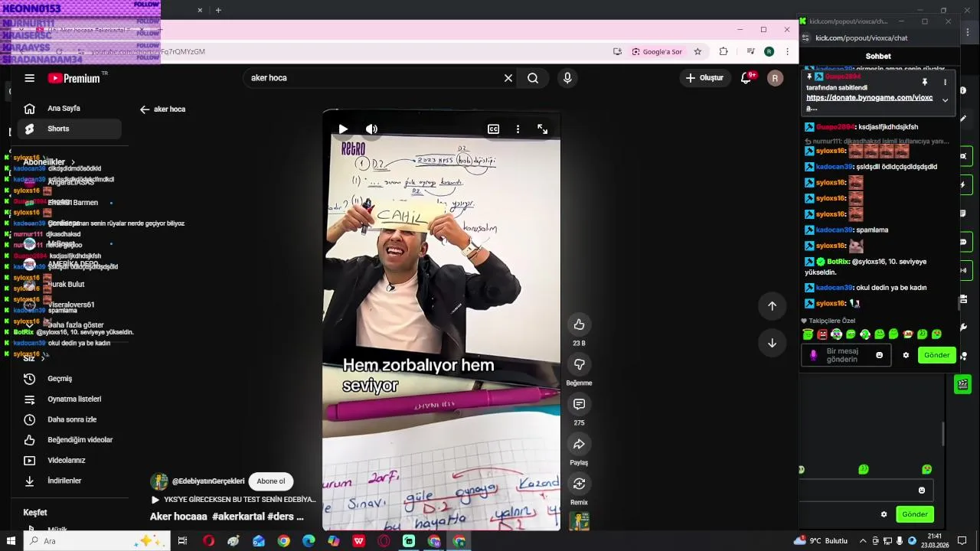This screenshot has width=980, height=551.
Task: Bookmark the page with the star icon
Action: click(697, 52)
